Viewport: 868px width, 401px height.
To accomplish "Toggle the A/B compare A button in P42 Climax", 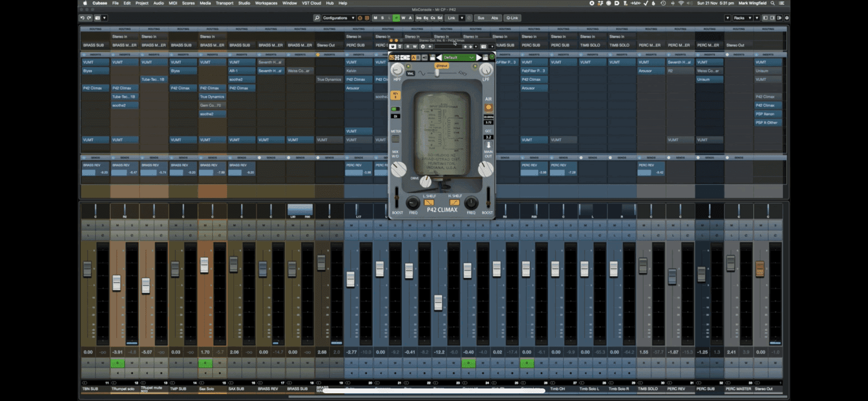I will coord(414,57).
